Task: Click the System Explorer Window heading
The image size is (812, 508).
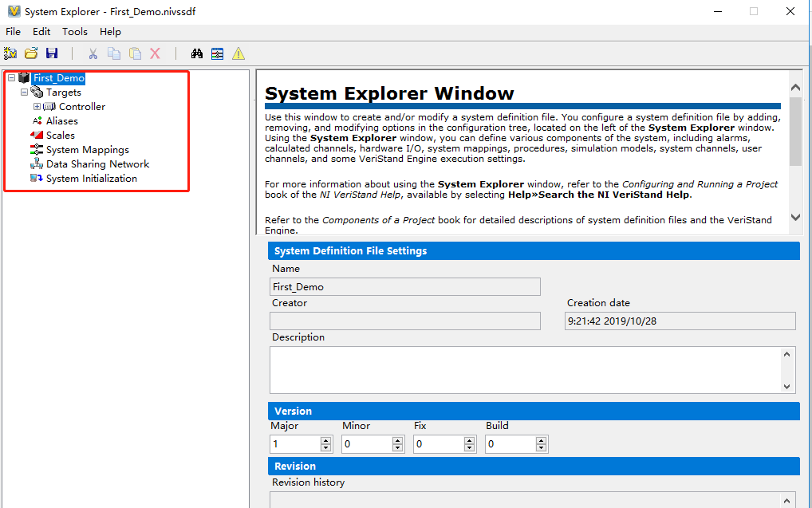Action: 389,93
